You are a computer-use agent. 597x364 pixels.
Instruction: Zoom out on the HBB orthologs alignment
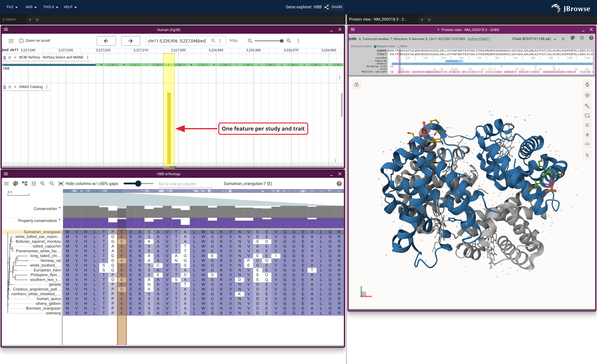pyautogui.click(x=52, y=184)
